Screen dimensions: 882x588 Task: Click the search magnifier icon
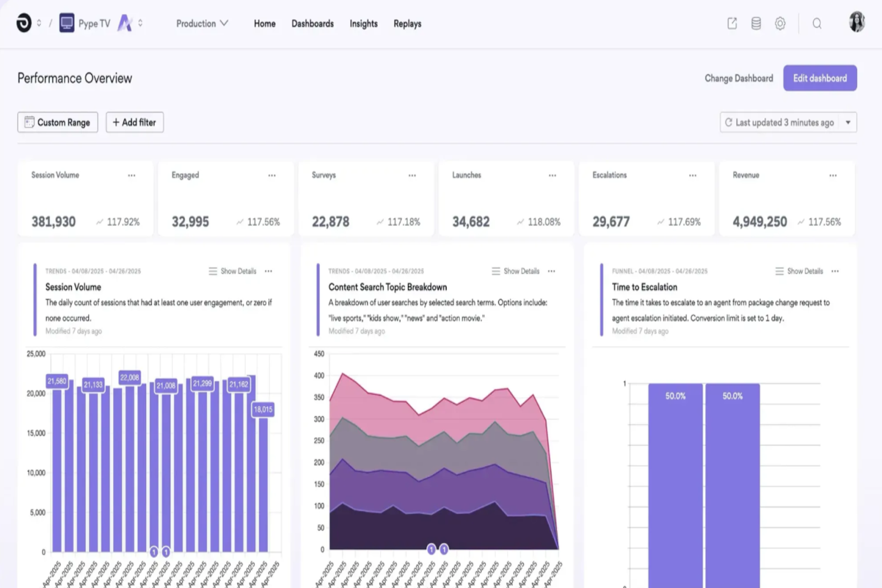[x=817, y=23]
